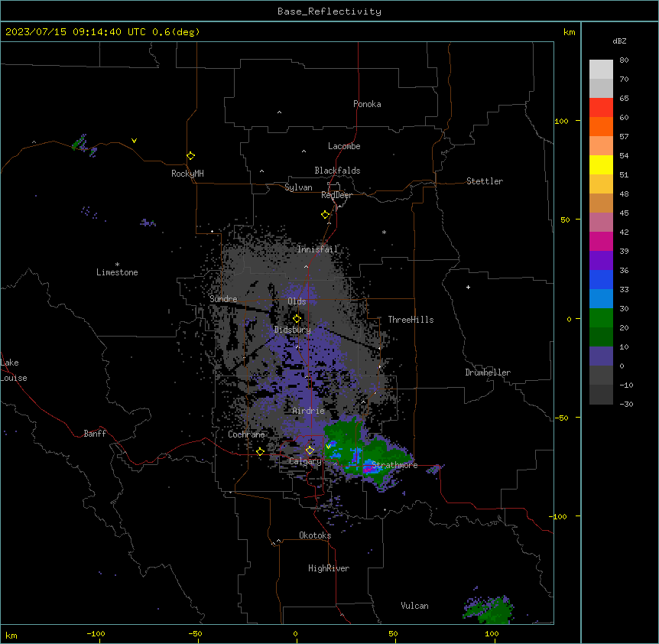The image size is (659, 644).
Task: Click the Cochrane label
Action: (x=246, y=434)
